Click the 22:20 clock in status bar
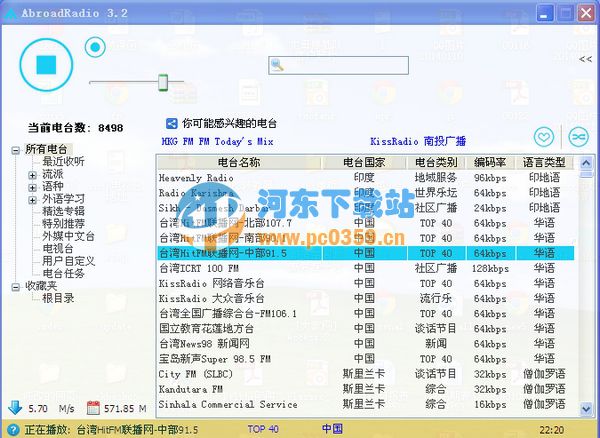Screen dimensions: 600x438 (551, 430)
